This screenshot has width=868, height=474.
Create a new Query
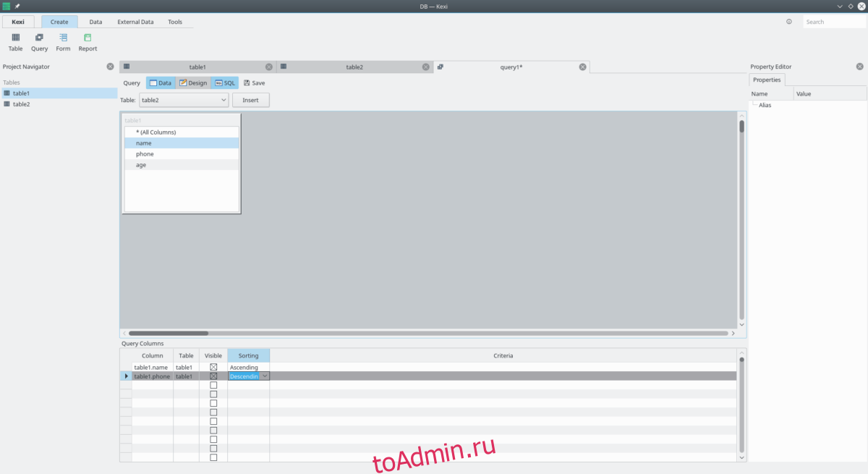pos(39,42)
